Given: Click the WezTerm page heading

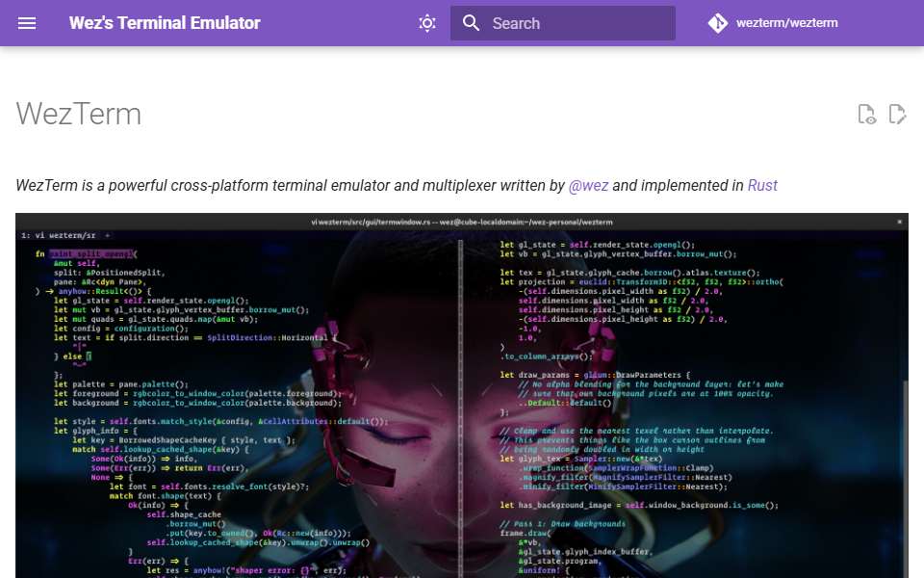Looking at the screenshot, I should point(78,114).
